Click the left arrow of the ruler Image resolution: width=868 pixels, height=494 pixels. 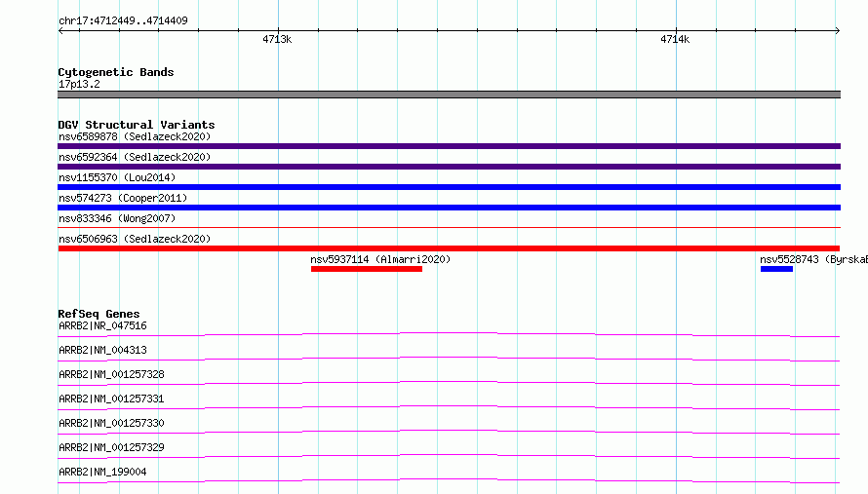(x=60, y=30)
